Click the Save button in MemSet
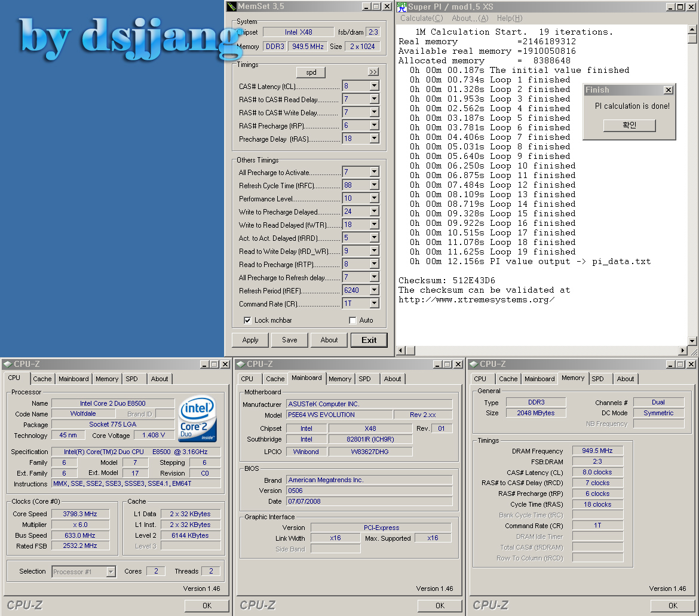The image size is (699, 616). (289, 340)
